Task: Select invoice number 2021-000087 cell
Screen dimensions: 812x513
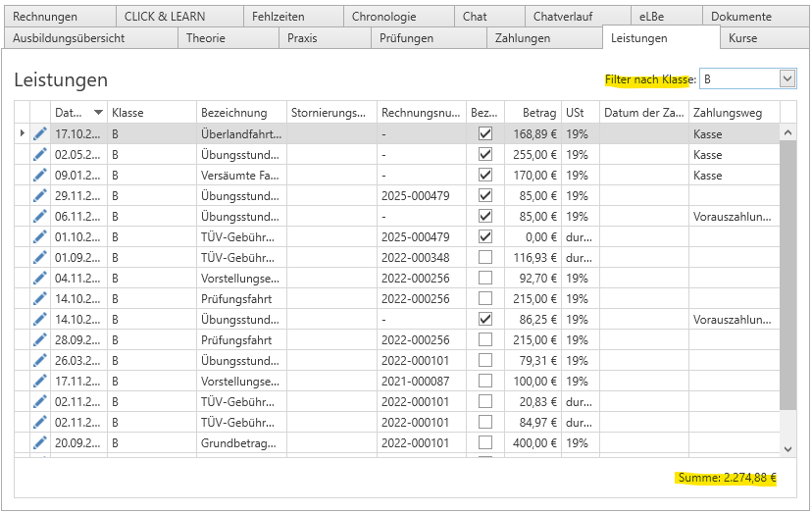Action: pyautogui.click(x=422, y=382)
